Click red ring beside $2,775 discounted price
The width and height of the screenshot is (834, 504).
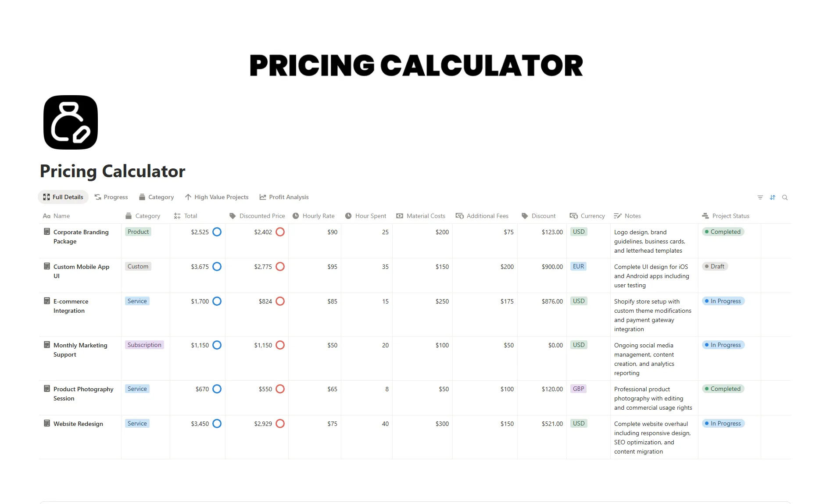[x=280, y=267]
